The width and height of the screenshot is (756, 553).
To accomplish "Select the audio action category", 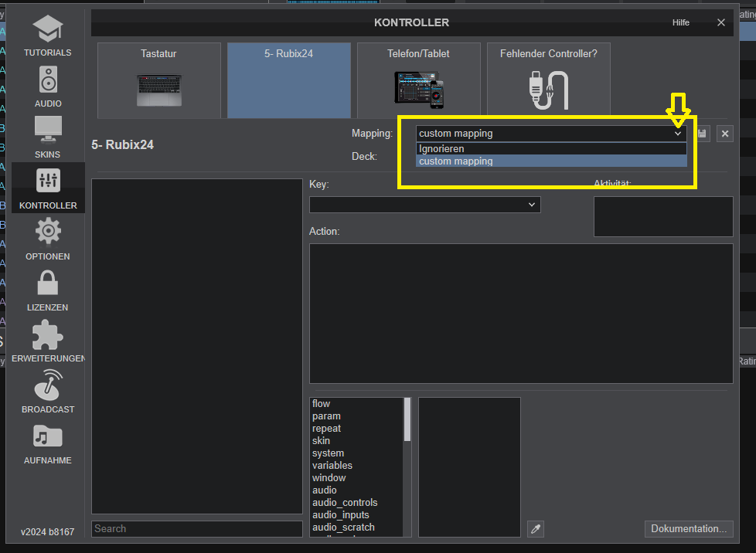I will tap(357, 490).
